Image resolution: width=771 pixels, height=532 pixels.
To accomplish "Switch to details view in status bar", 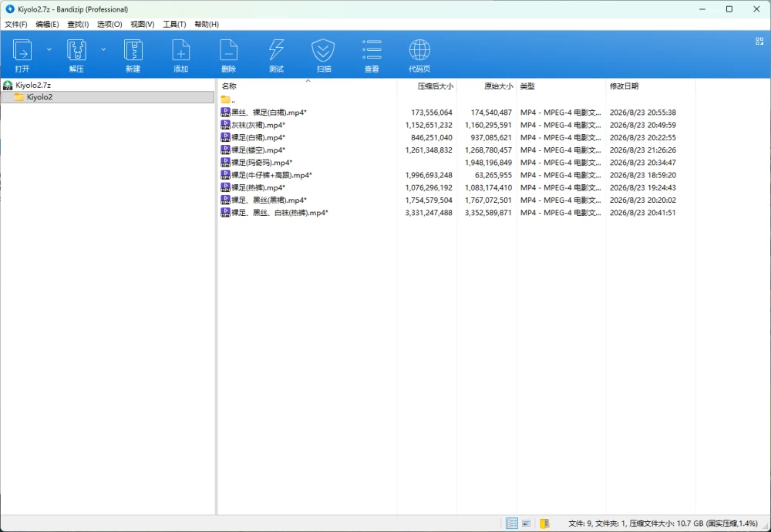I will (x=512, y=524).
